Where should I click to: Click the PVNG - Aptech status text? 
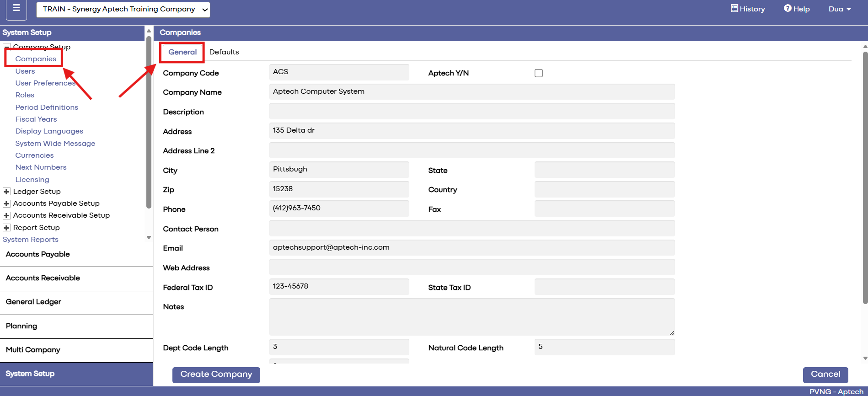(836, 392)
